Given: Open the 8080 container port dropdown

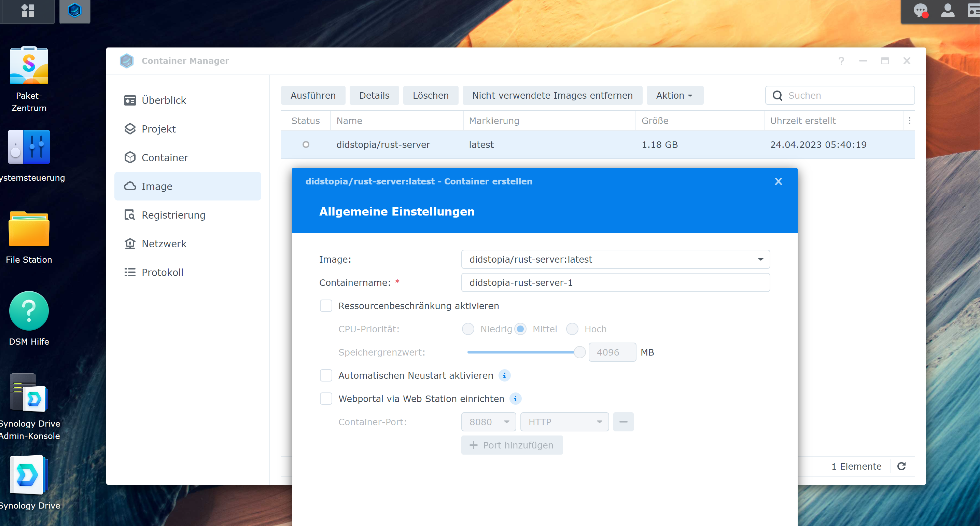Looking at the screenshot, I should point(489,422).
